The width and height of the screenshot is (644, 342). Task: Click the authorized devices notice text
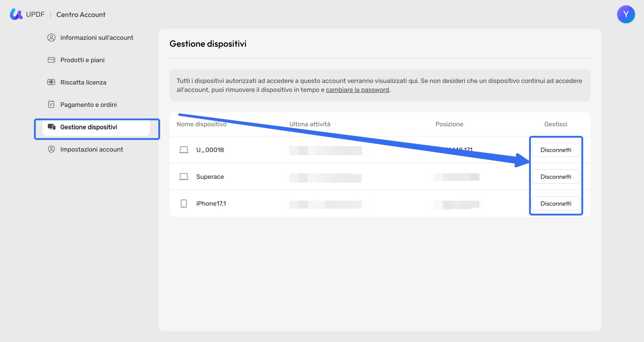[x=379, y=85]
